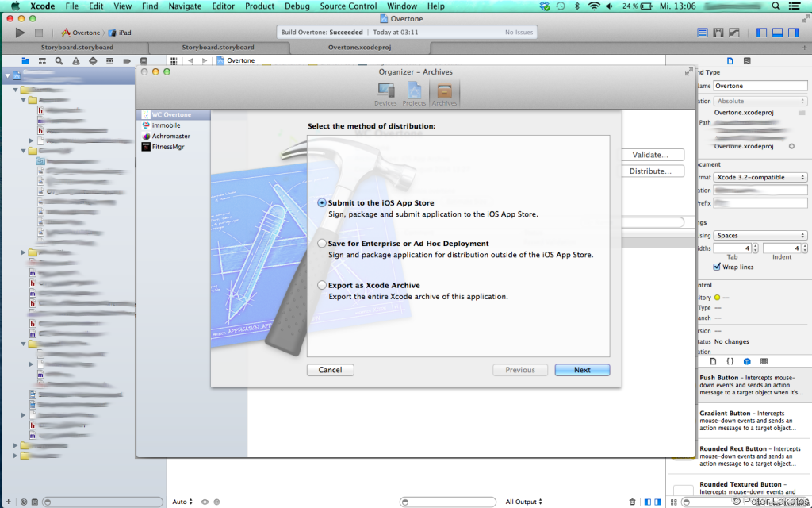Click the Validate... button

650,155
